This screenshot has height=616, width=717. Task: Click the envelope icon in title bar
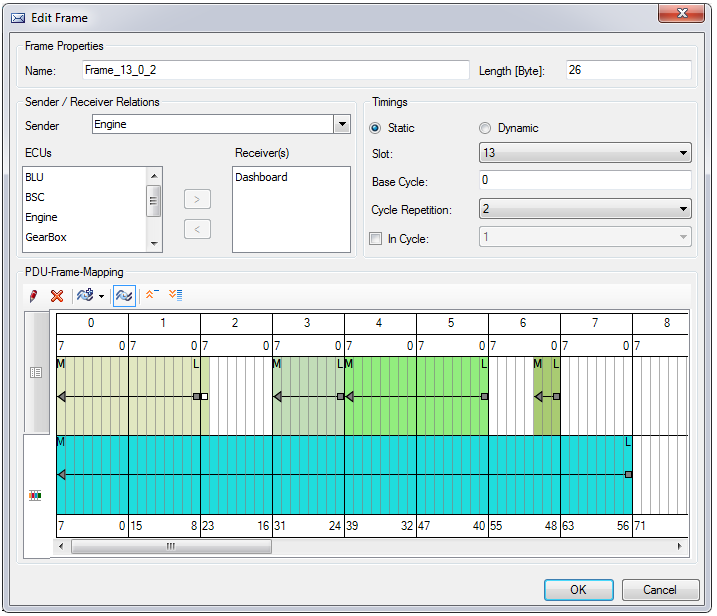(18, 18)
